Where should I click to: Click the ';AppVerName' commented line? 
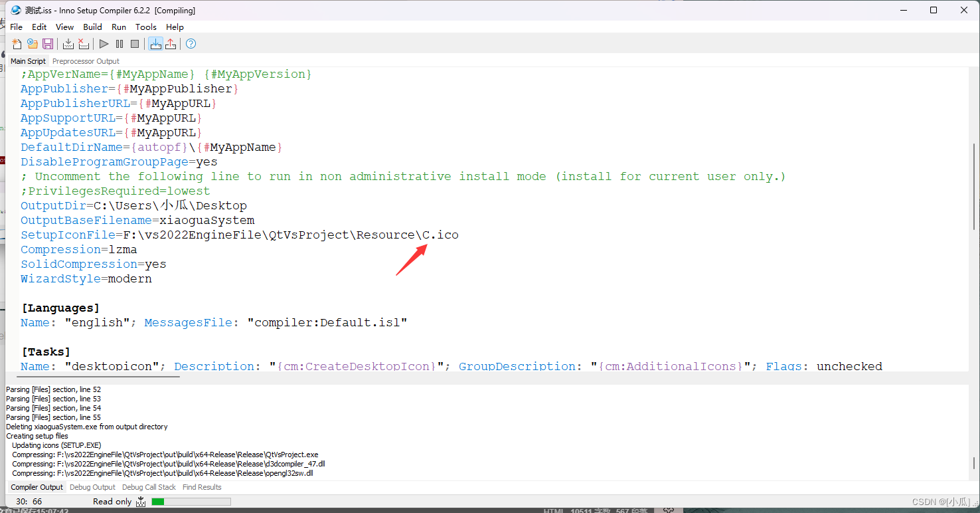pos(166,74)
